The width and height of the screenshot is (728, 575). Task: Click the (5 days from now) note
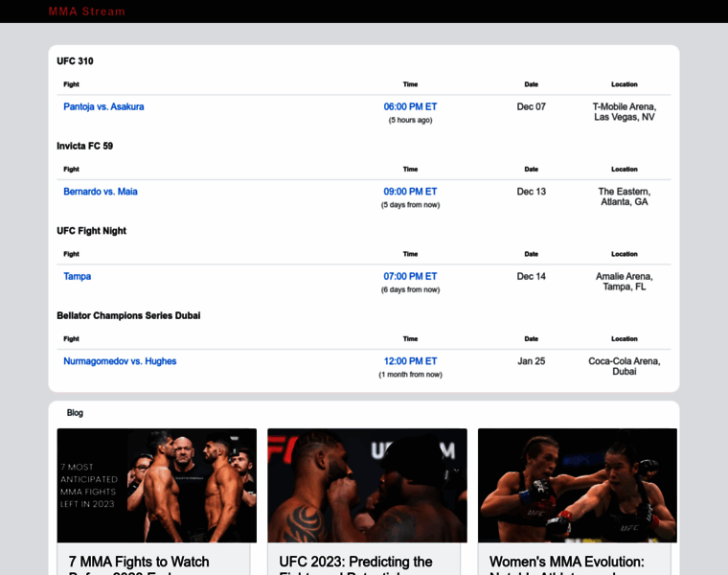click(x=410, y=205)
